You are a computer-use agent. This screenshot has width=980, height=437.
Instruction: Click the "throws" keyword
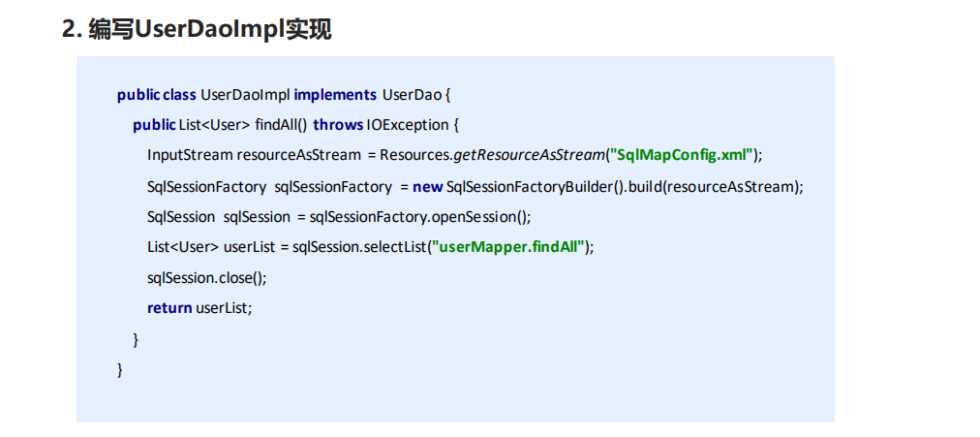click(x=338, y=125)
